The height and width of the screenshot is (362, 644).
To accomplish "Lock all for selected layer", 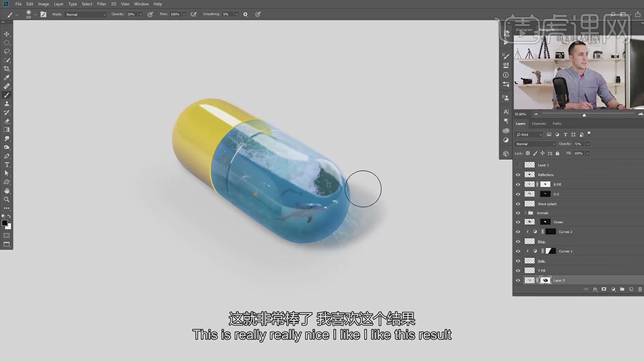I will 557,153.
